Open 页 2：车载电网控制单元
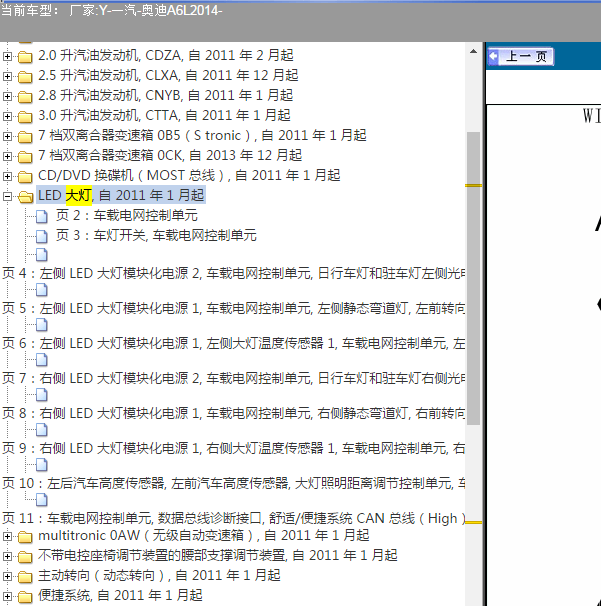The image size is (601, 606). (127, 215)
